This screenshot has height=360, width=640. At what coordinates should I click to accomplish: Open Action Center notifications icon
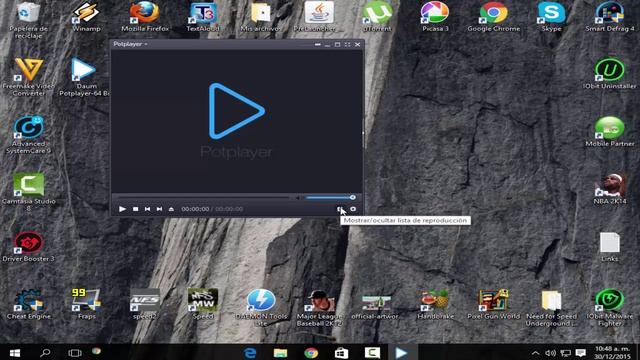(581, 353)
